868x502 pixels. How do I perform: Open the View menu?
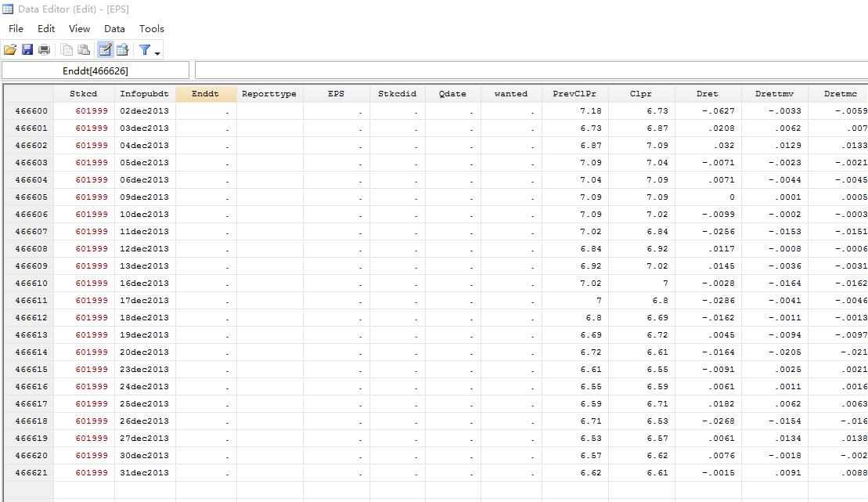(79, 29)
